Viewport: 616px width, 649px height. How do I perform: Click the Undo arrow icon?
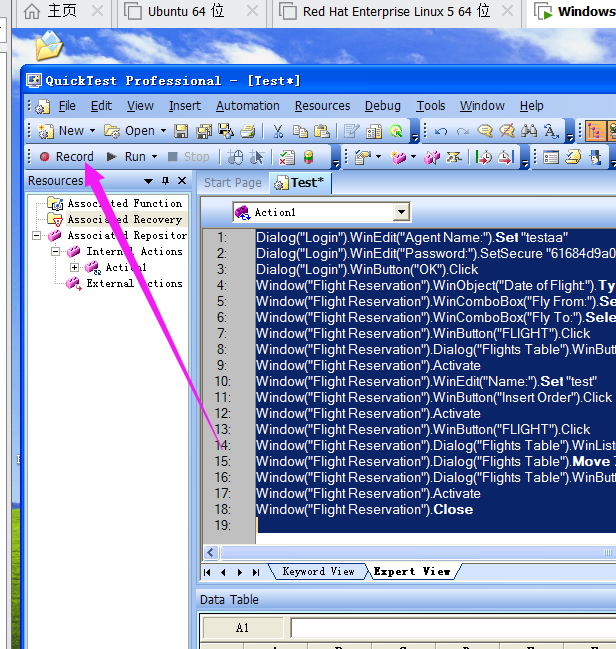coord(440,131)
